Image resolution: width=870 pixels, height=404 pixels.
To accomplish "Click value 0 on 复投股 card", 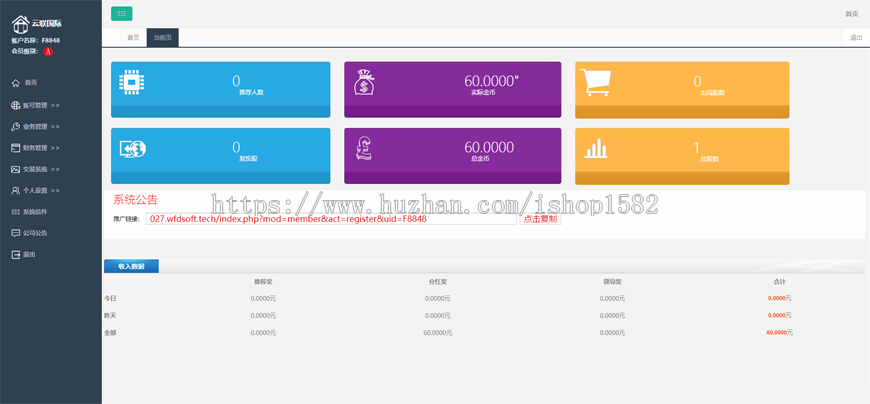I will (x=236, y=148).
